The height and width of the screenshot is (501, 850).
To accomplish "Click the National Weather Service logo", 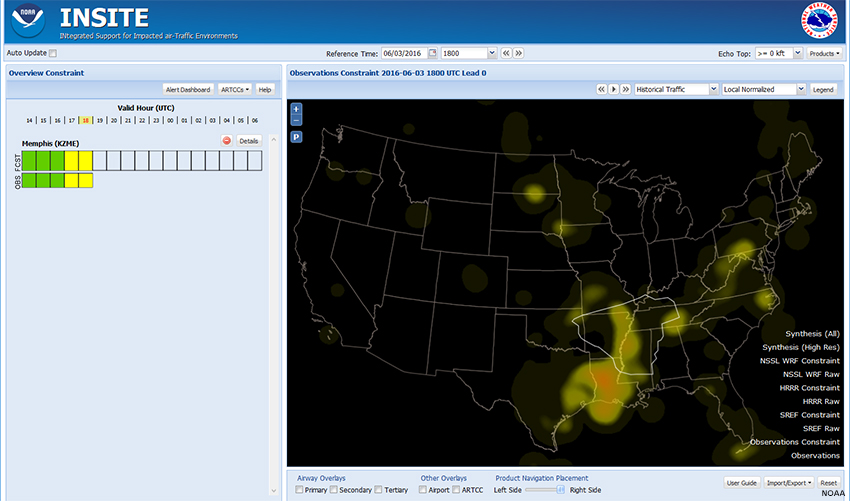I will pyautogui.click(x=819, y=21).
